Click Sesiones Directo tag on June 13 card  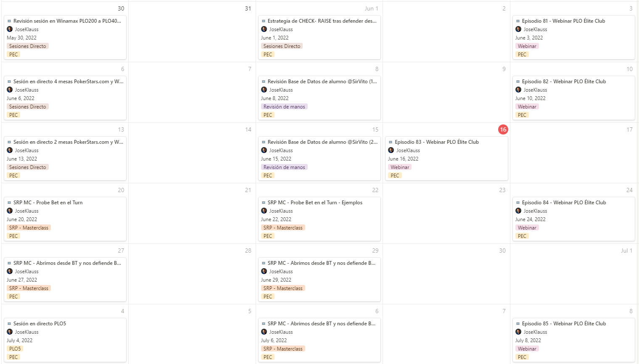click(x=28, y=167)
